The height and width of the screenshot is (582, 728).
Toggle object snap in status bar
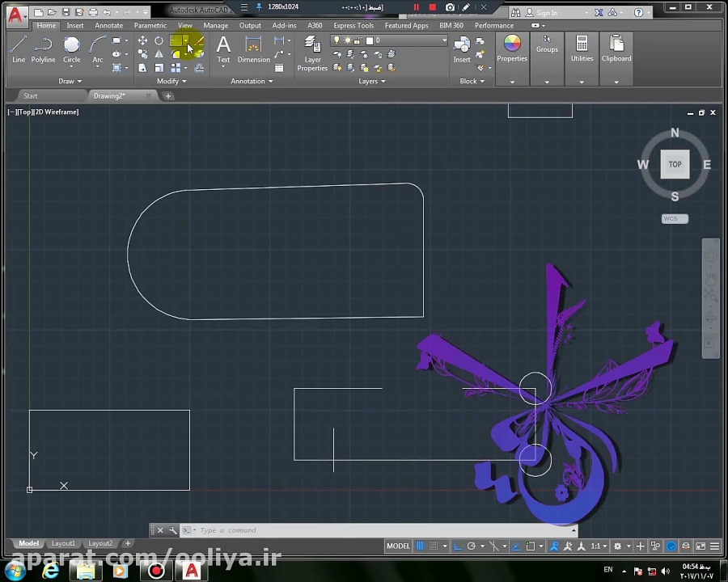(530, 546)
